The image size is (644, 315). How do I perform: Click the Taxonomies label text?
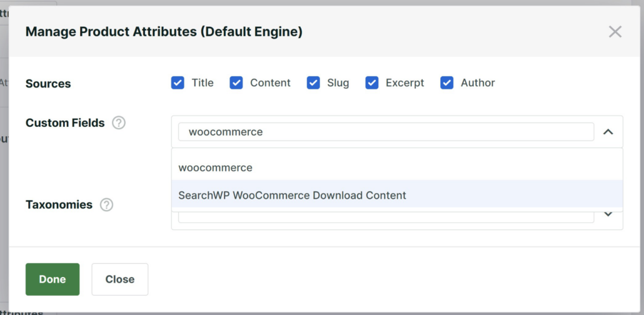point(59,204)
